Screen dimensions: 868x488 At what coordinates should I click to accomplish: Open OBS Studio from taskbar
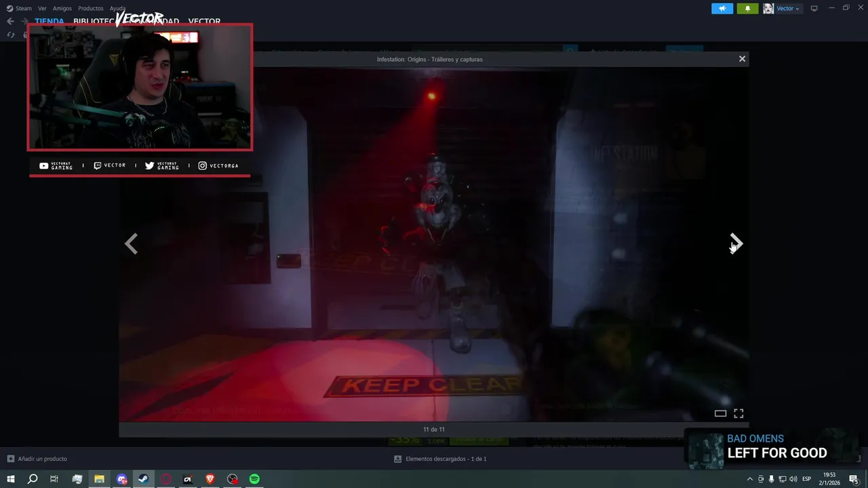[x=233, y=479]
